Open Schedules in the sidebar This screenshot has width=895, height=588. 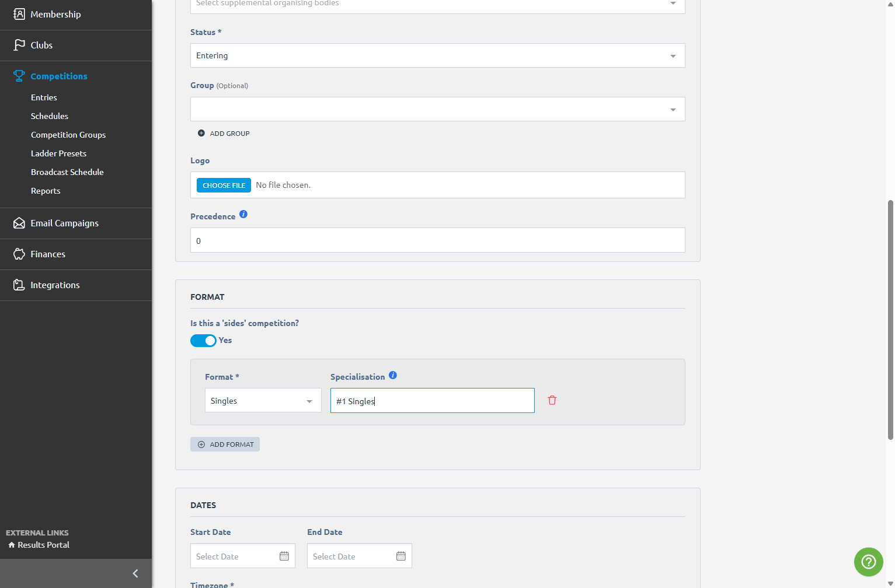pyautogui.click(x=50, y=116)
